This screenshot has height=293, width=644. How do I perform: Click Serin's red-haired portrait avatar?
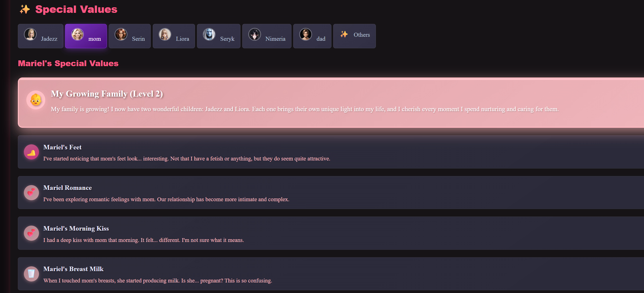[121, 34]
